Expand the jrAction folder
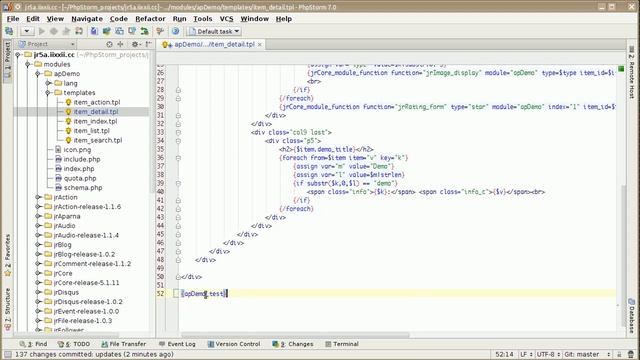 pyautogui.click(x=38, y=197)
